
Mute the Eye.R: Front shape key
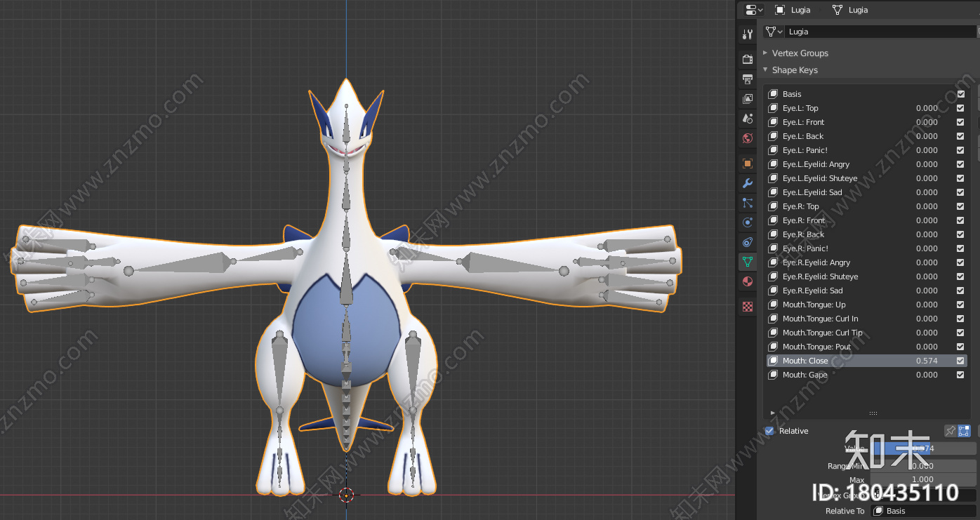coord(960,220)
